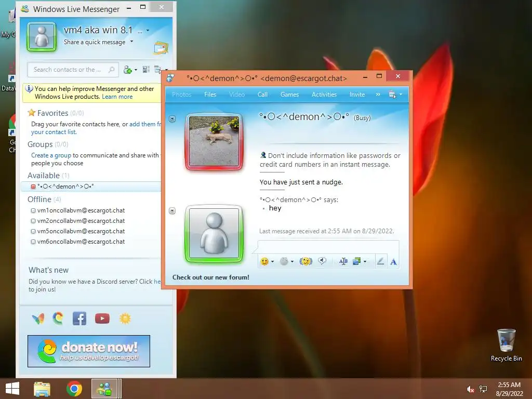The image size is (532, 399).
Task: Open the status dropdown next to vm4 name
Action: 148,31
